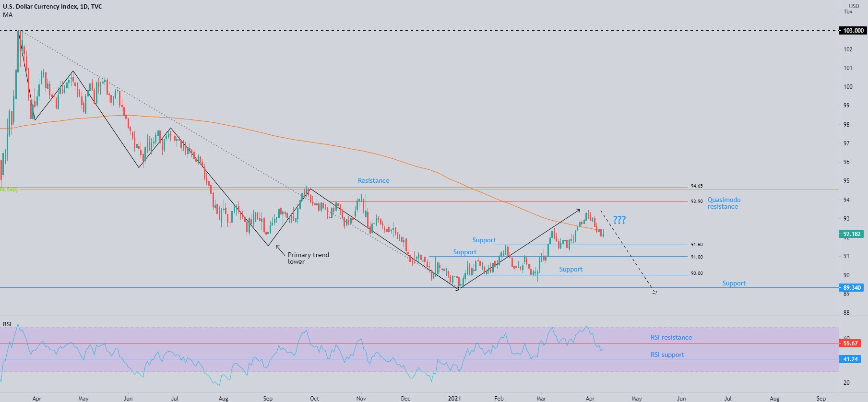Click the Resistance label above 94.65 line
This screenshot has height=402, width=868.
373,181
